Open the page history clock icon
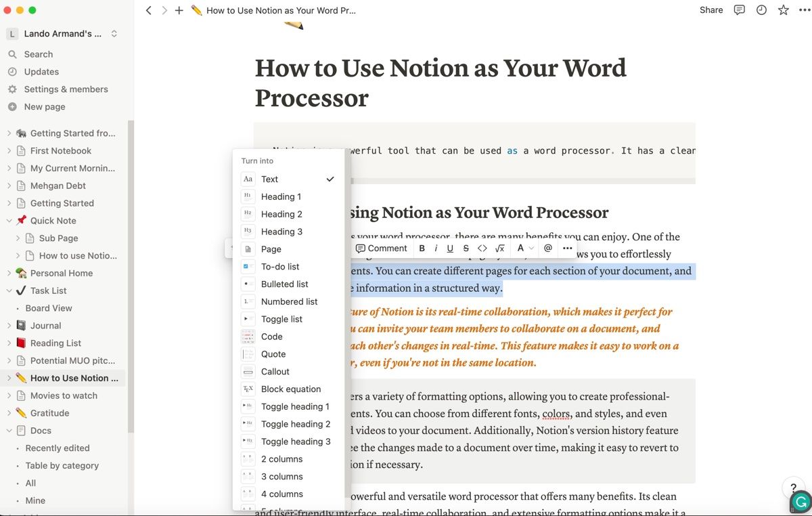Image resolution: width=812 pixels, height=516 pixels. 761,10
